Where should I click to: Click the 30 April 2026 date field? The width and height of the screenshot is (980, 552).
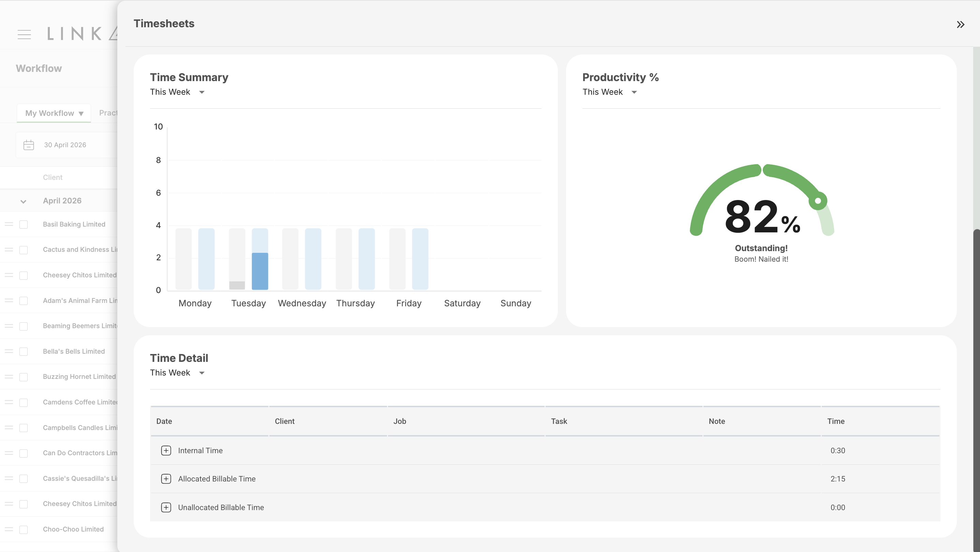(66, 145)
